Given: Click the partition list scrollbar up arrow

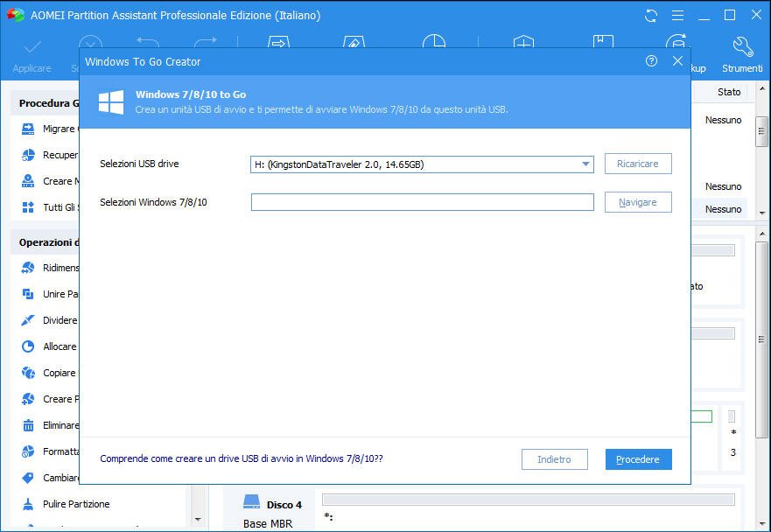Looking at the screenshot, I should (761, 89).
